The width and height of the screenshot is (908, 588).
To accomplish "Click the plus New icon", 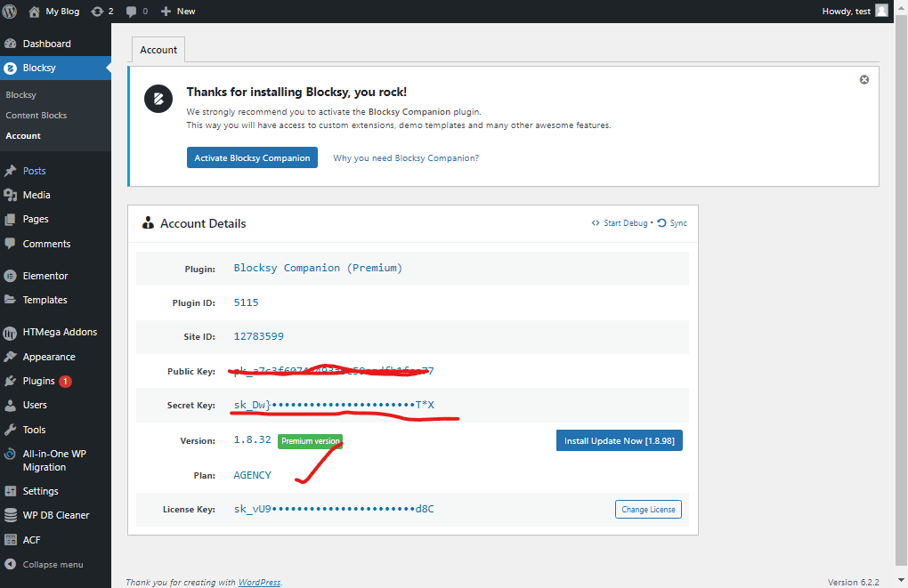I will pyautogui.click(x=166, y=12).
